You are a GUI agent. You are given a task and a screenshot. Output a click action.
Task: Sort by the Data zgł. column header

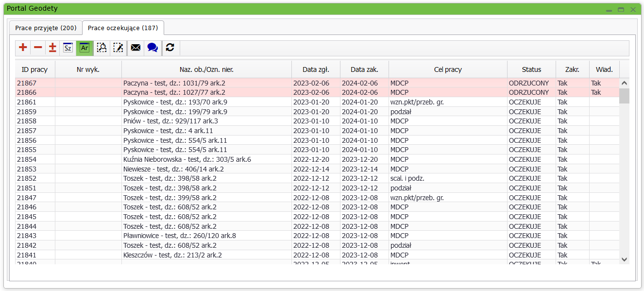pos(316,69)
